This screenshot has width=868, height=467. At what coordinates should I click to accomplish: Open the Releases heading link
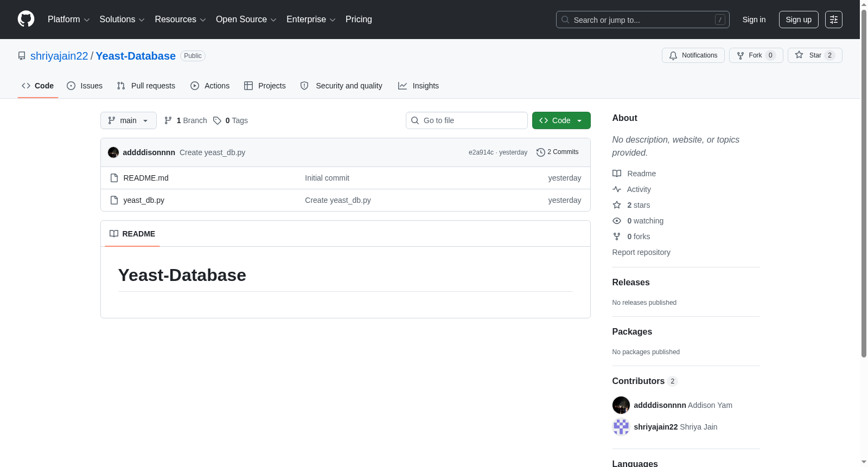(631, 283)
